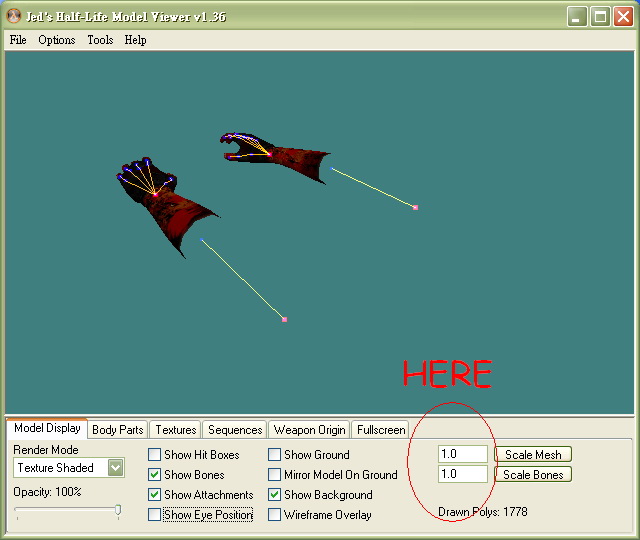
Task: Open the Tools menu
Action: (x=100, y=40)
